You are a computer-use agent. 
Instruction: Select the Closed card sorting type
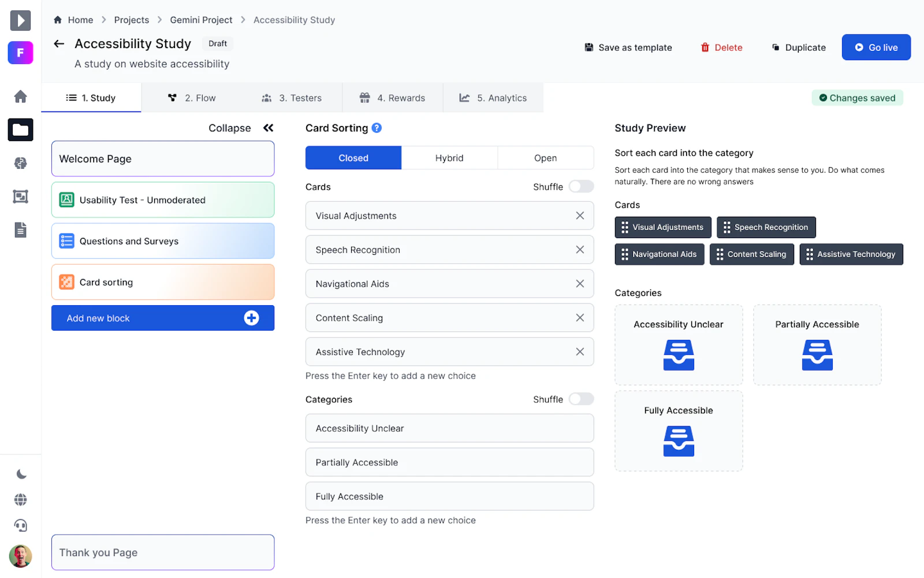point(353,158)
